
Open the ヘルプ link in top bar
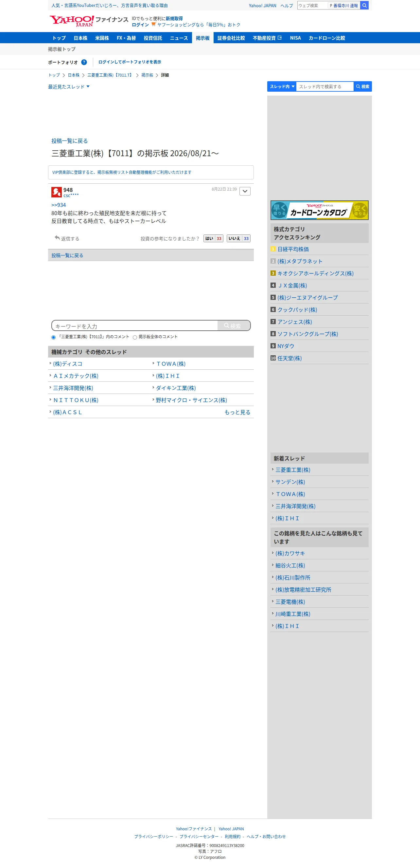click(x=287, y=5)
